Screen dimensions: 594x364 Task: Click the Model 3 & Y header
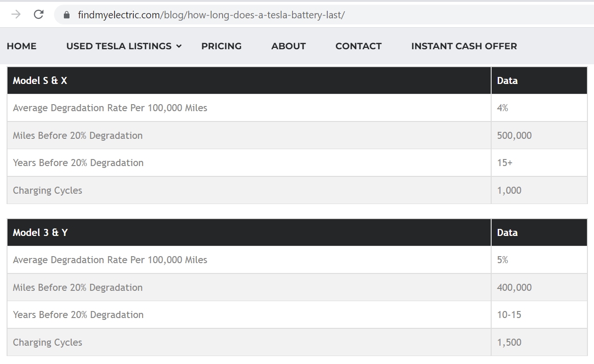(40, 233)
